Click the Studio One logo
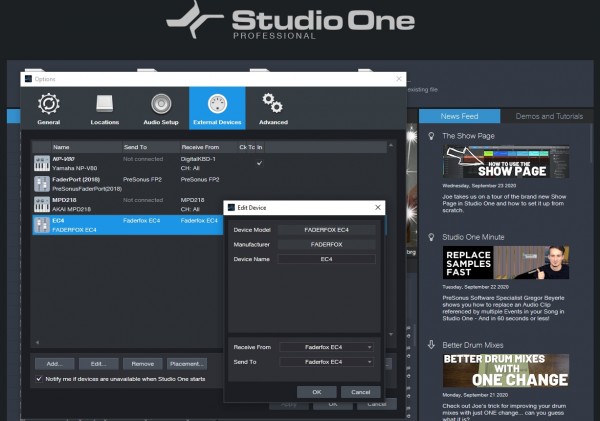The height and width of the screenshot is (421, 600). 291,20
